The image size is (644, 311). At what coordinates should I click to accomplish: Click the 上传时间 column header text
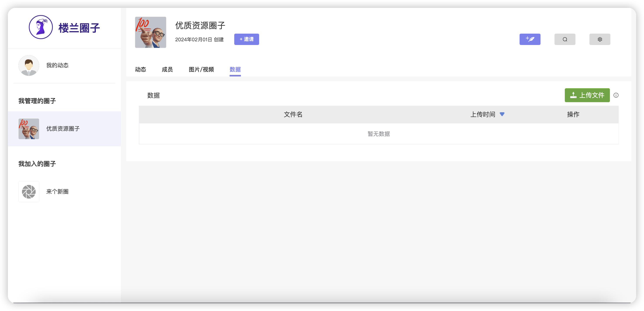coord(483,114)
